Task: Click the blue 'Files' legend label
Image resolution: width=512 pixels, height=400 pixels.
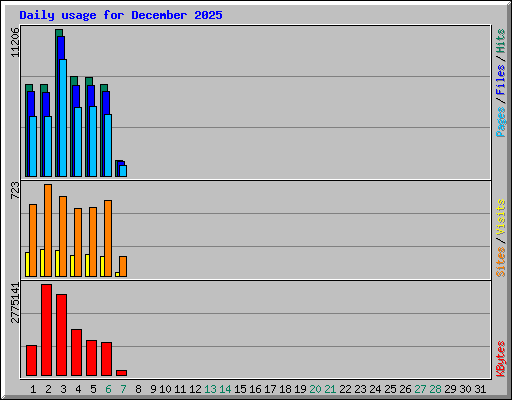Action: [500, 80]
